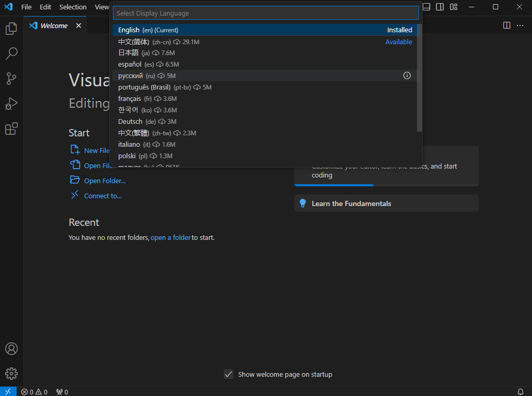
Task: Select 中文(简体) zh-cn language
Action: 264,42
